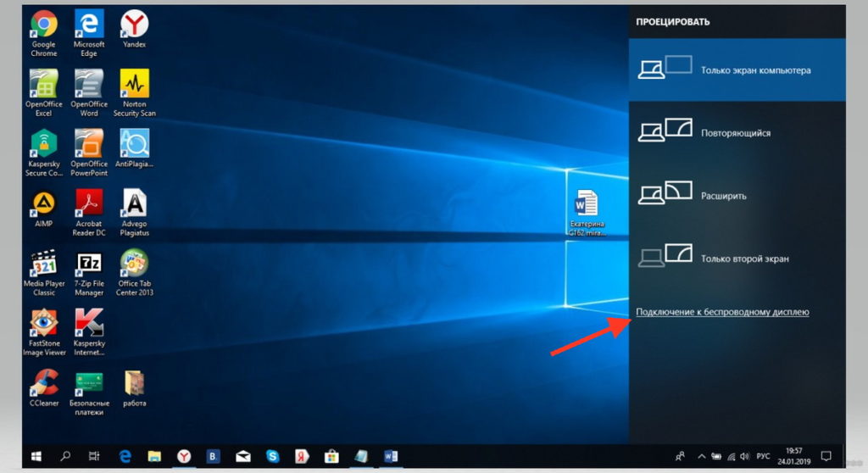This screenshot has height=473, width=868.
Task: Click the AIMP desktop shortcut
Action: [x=43, y=203]
